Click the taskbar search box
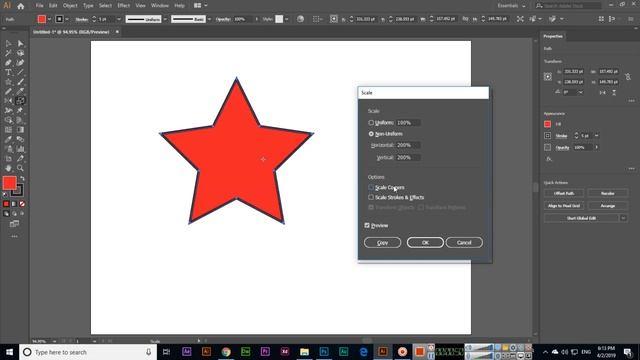Screen dimensions: 640x360 coord(88,352)
